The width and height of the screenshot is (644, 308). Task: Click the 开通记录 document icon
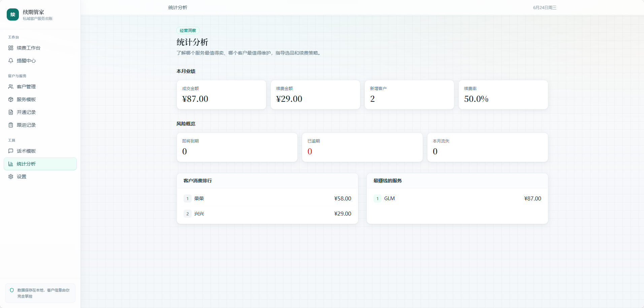tap(11, 112)
